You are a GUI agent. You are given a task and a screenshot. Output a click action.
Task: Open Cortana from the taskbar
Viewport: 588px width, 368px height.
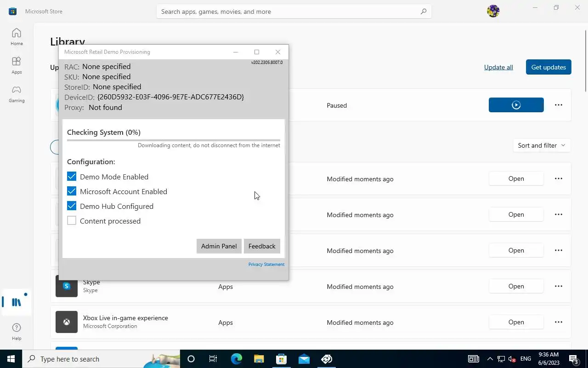point(191,359)
